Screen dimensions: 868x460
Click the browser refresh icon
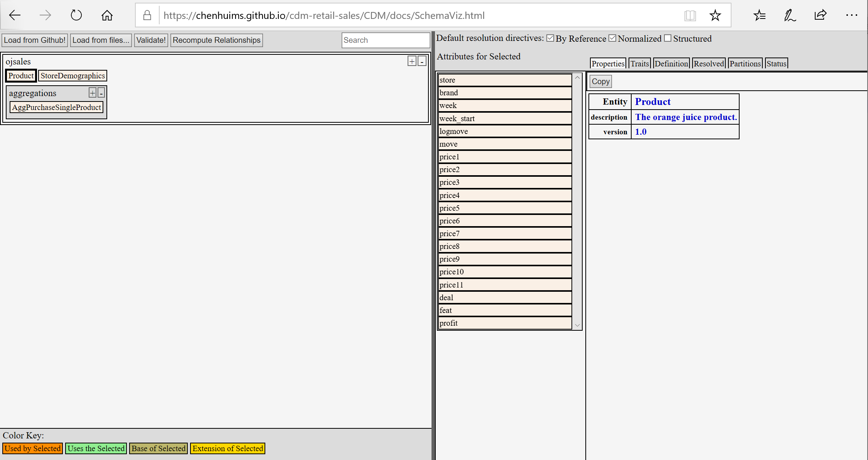(76, 15)
